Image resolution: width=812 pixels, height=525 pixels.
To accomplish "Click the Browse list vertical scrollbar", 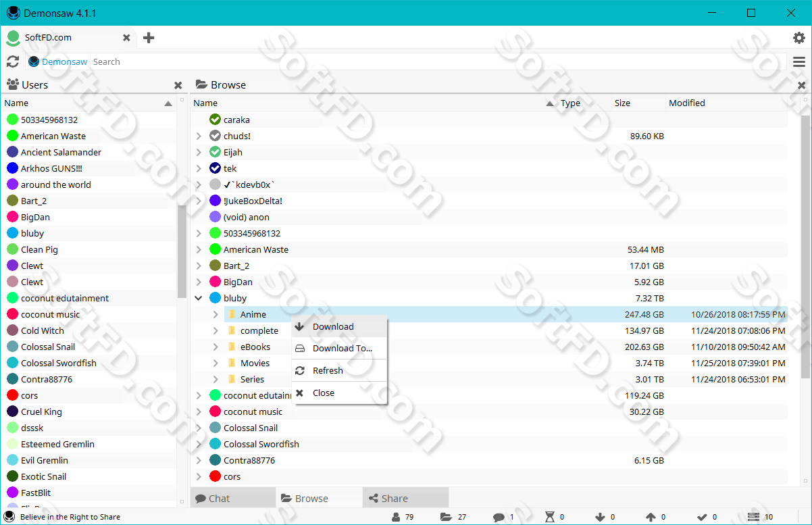I will [805, 247].
